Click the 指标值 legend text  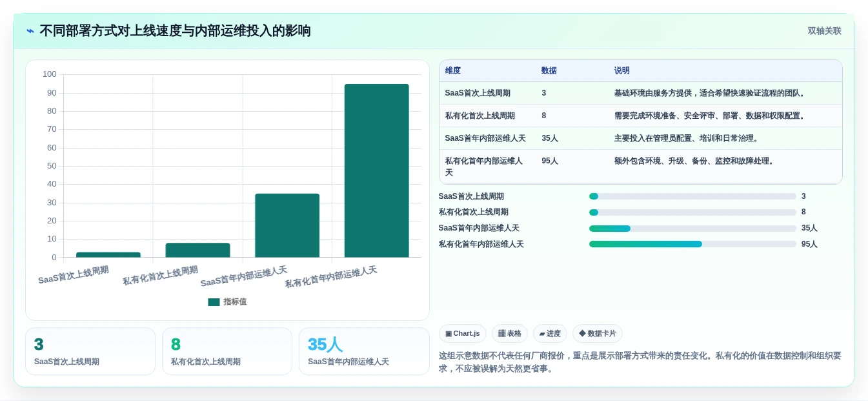(x=235, y=302)
